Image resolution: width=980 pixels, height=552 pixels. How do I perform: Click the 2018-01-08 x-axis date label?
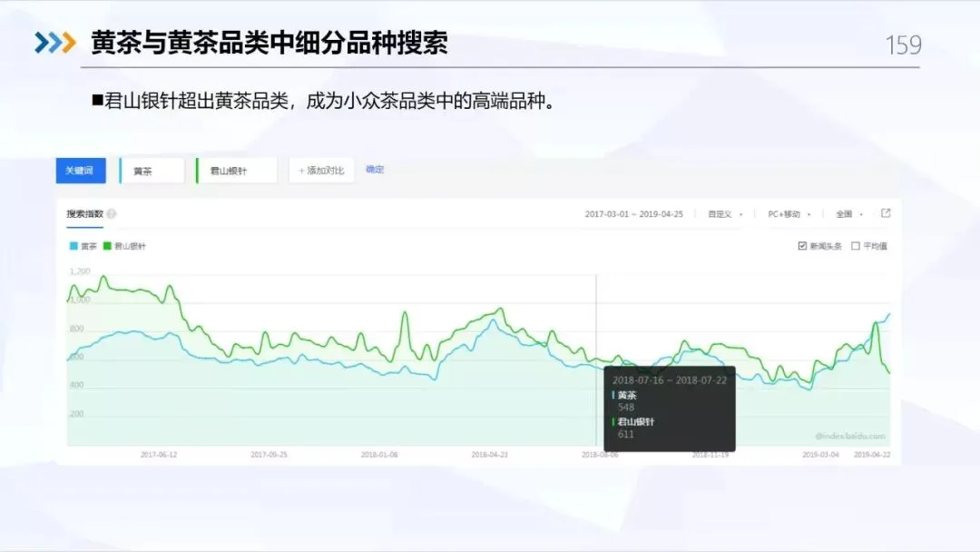click(x=379, y=455)
